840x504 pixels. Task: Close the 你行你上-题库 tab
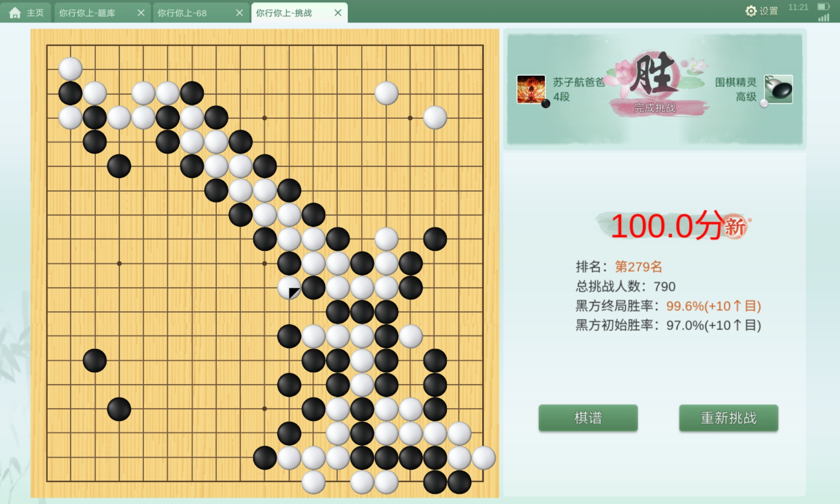141,13
